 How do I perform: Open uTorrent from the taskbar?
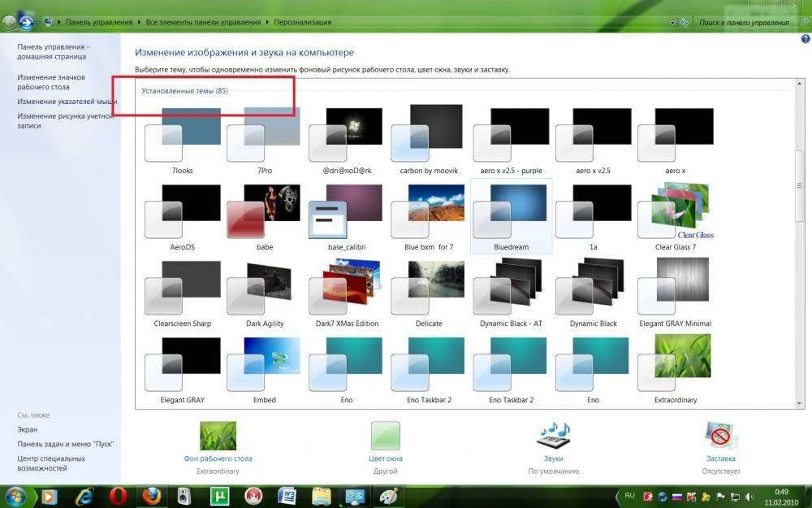coord(218,495)
